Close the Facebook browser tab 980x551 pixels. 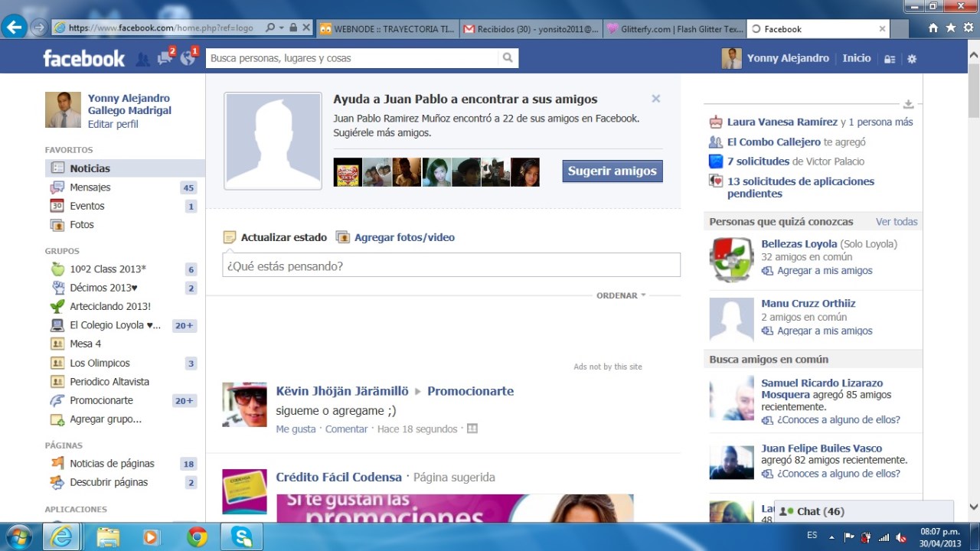(882, 29)
